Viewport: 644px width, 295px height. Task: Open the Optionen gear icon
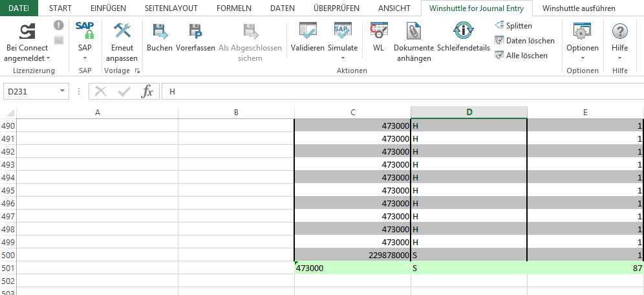[582, 31]
